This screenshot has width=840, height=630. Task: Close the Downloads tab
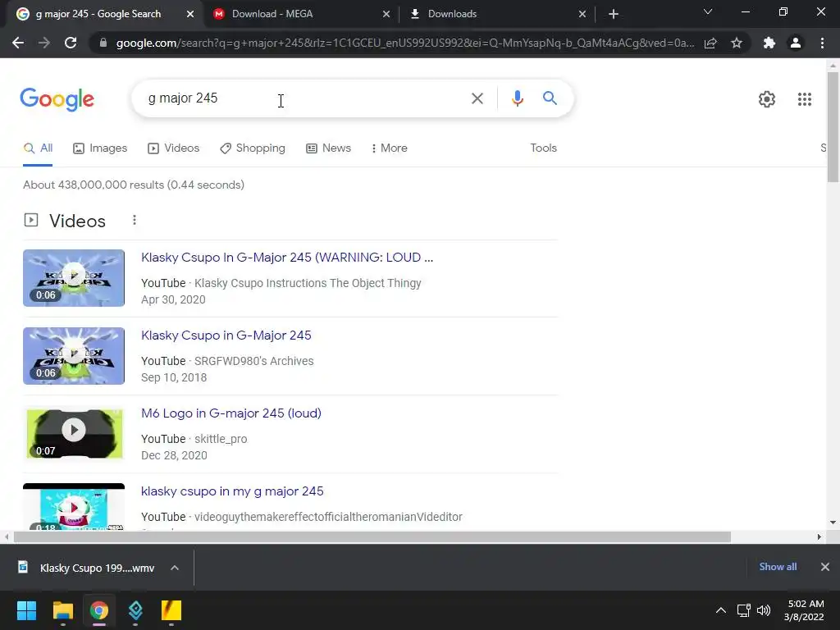pyautogui.click(x=582, y=14)
